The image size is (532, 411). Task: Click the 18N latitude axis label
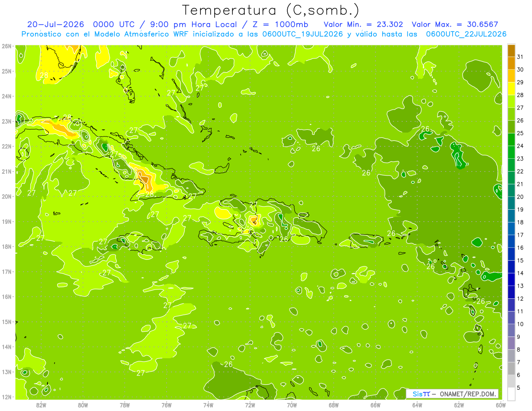[7, 247]
